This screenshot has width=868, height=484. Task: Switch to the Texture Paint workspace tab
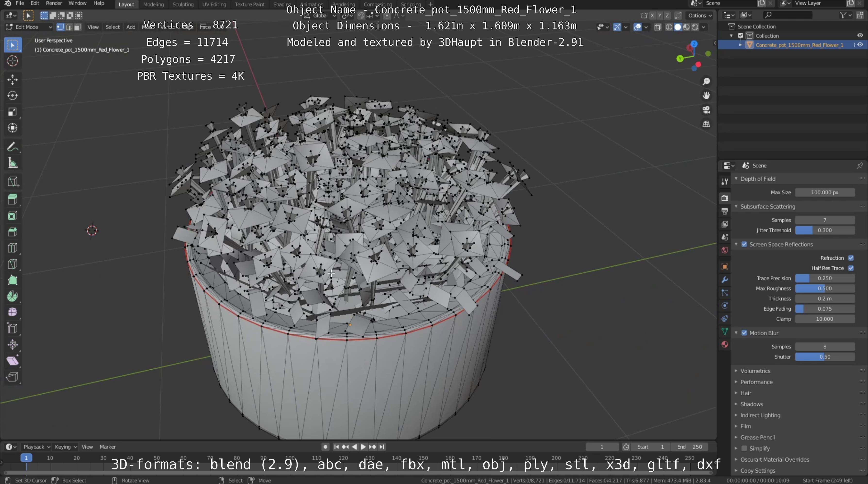click(250, 4)
